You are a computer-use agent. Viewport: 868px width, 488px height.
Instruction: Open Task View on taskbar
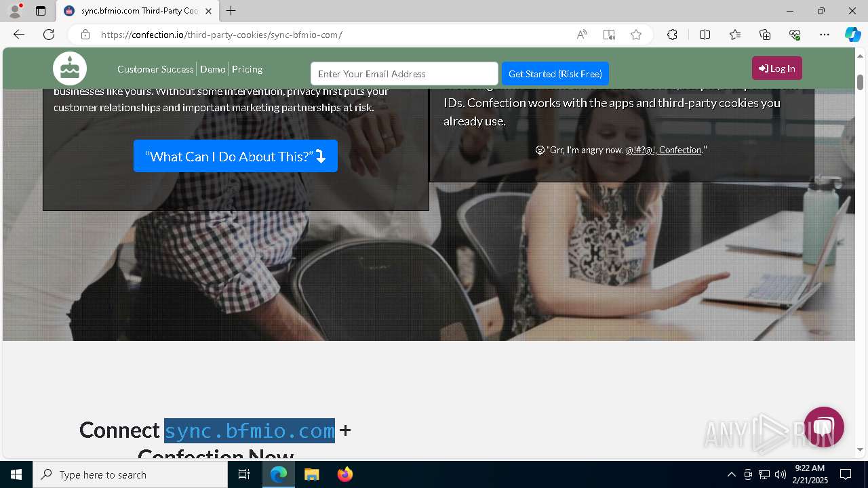point(244,474)
